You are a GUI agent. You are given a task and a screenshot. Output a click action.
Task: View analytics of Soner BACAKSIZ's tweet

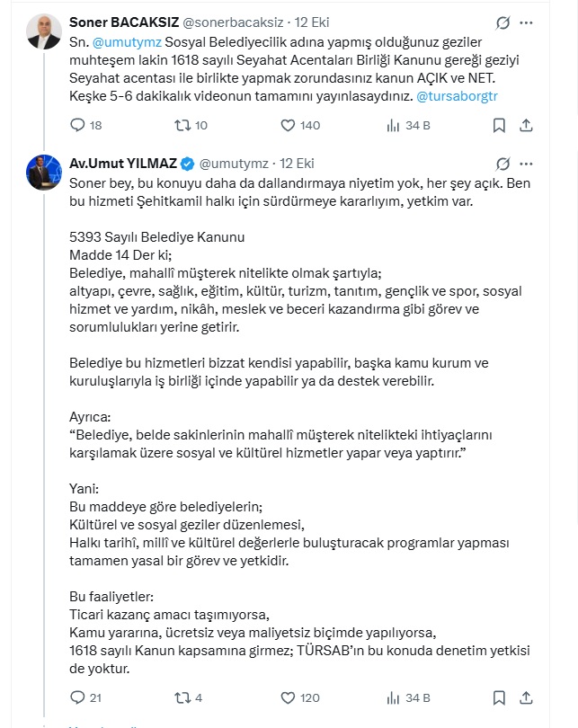point(393,125)
